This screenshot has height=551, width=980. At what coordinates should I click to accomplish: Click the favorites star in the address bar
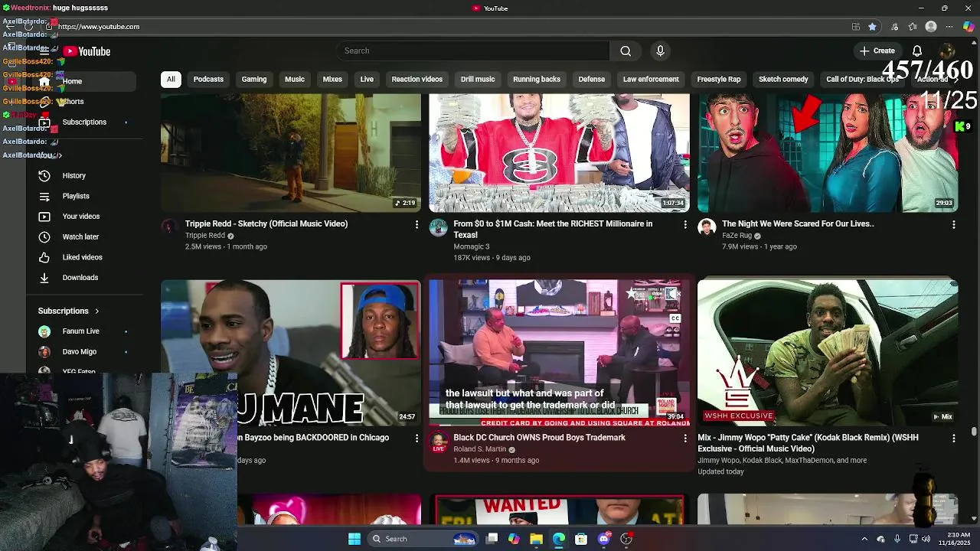click(x=872, y=26)
